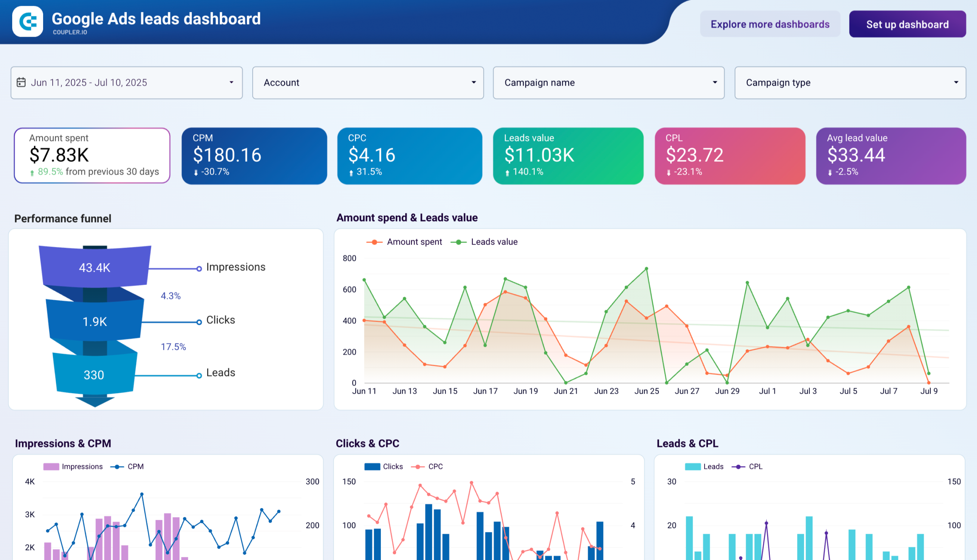The width and height of the screenshot is (977, 560).
Task: Click the Coupler.io logo icon
Action: (27, 22)
